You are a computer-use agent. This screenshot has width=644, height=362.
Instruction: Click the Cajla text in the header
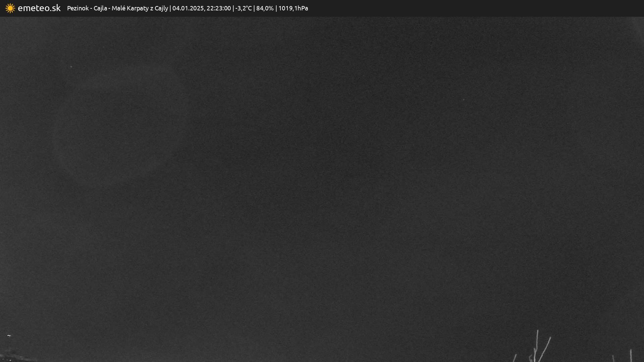point(100,8)
